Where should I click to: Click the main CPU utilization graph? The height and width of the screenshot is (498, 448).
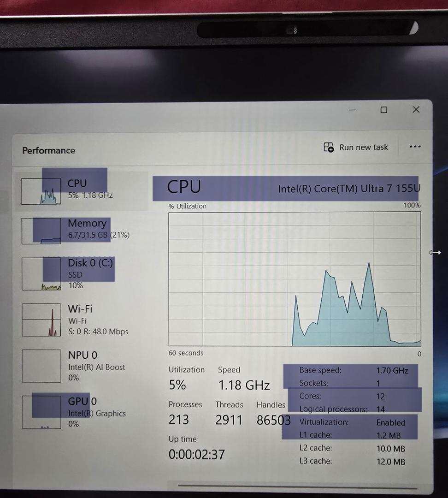(x=295, y=279)
